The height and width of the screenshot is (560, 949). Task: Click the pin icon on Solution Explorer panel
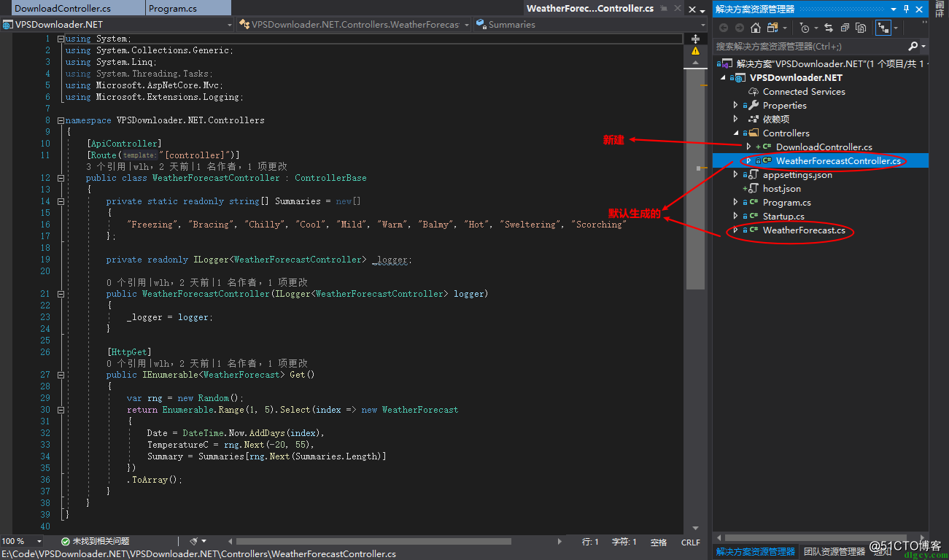pos(907,9)
